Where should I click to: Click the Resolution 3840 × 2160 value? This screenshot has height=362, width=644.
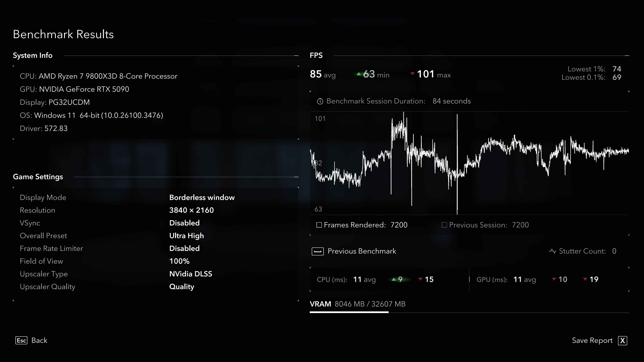tap(191, 210)
